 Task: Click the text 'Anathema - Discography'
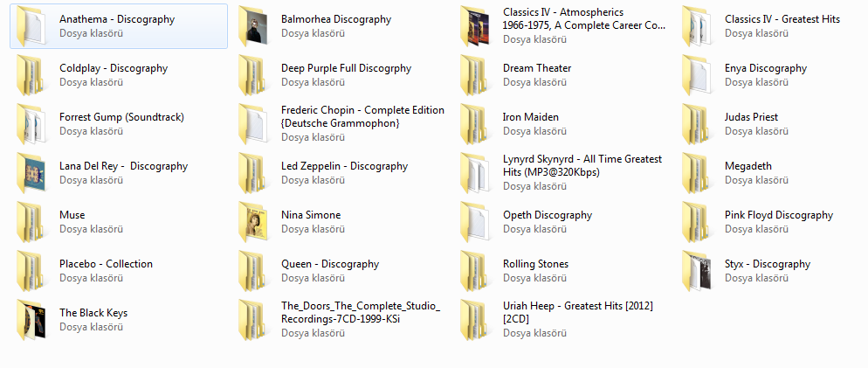click(117, 19)
